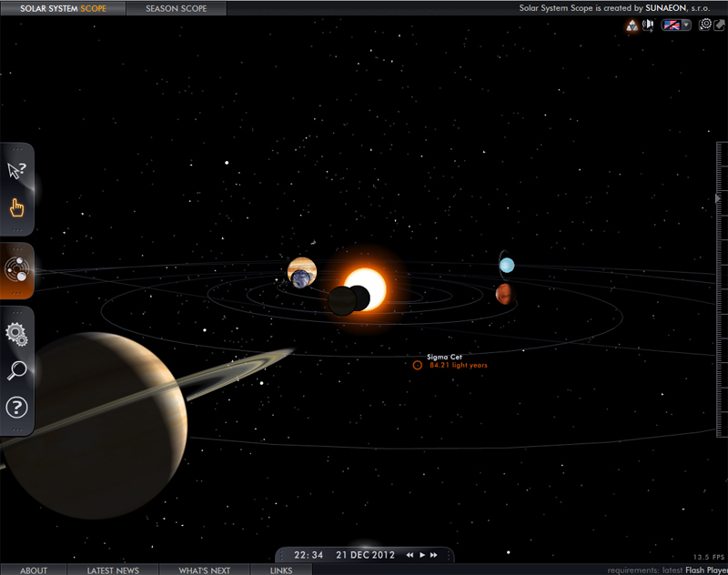
Task: Click the triangular SunAeon logo icon
Action: click(x=633, y=26)
